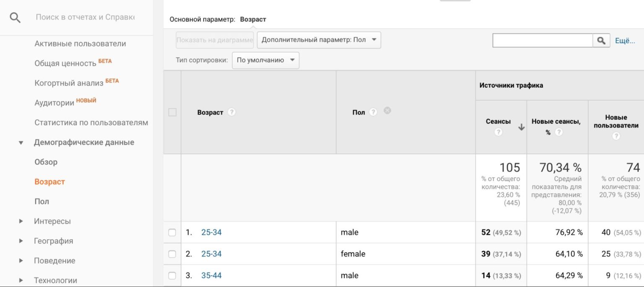Click the table search magnifier button

(x=601, y=41)
